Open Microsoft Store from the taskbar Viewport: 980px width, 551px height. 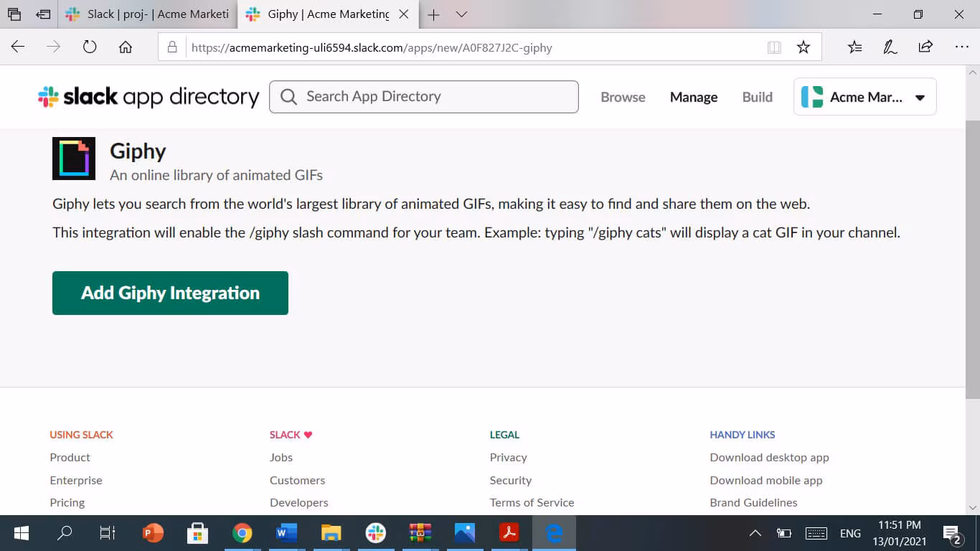click(x=197, y=533)
